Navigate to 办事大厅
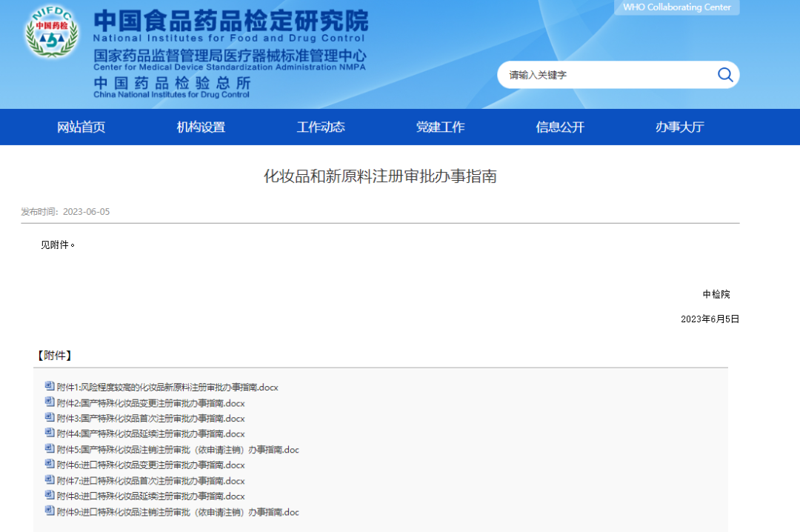The width and height of the screenshot is (800, 532). coord(680,127)
